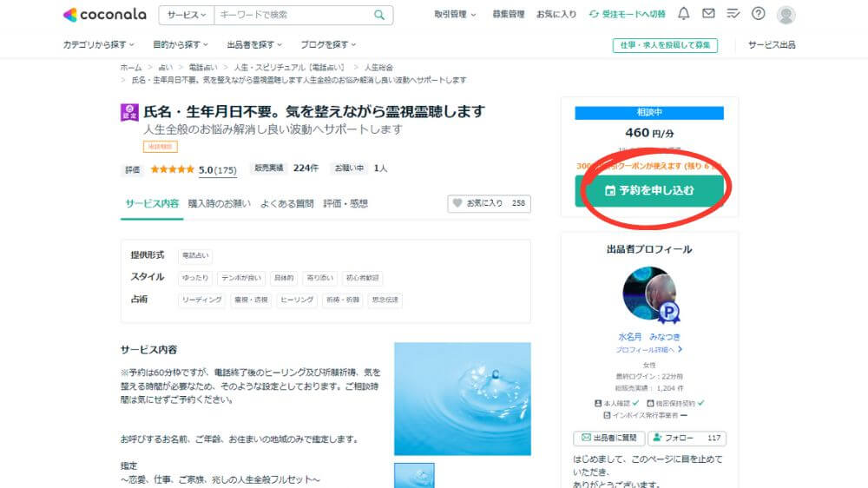Expand ブログを探す menu
The height and width of the screenshot is (488, 868).
[328, 44]
